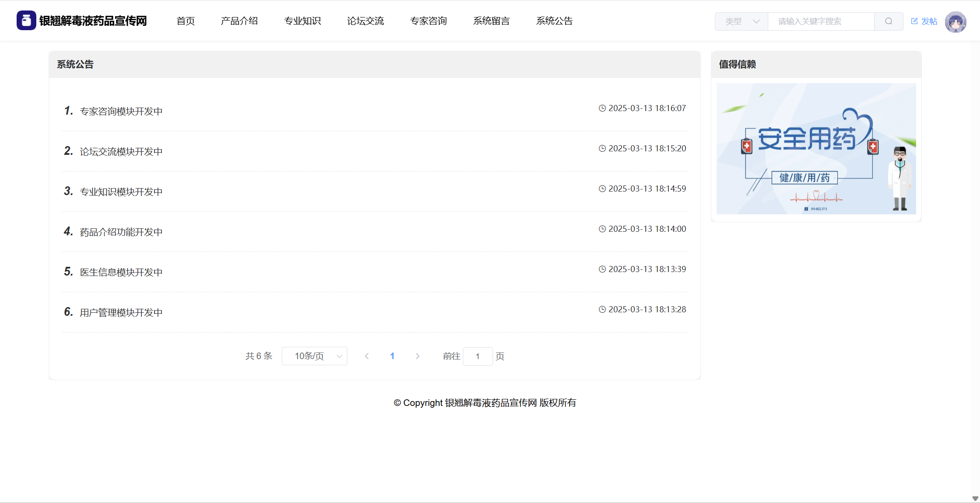Click the next page arrow
This screenshot has height=503, width=980.
pyautogui.click(x=417, y=356)
